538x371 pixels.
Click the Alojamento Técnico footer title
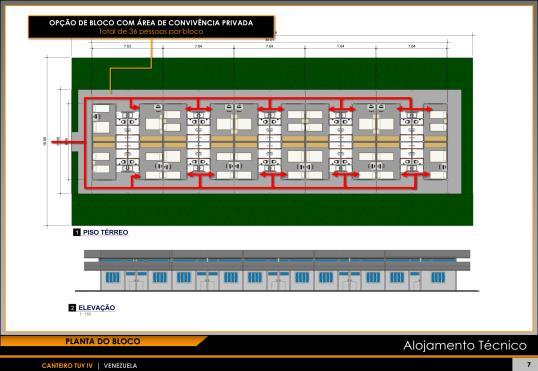[x=465, y=345]
